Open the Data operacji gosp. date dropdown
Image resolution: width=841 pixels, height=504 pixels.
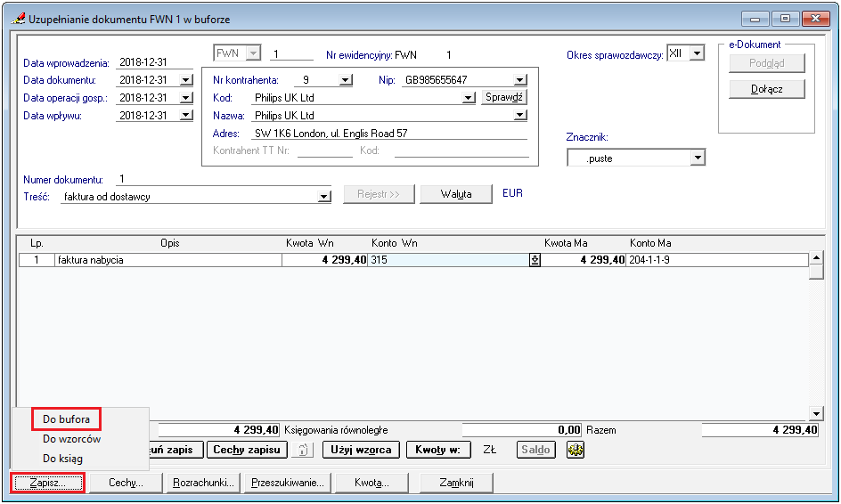point(185,98)
